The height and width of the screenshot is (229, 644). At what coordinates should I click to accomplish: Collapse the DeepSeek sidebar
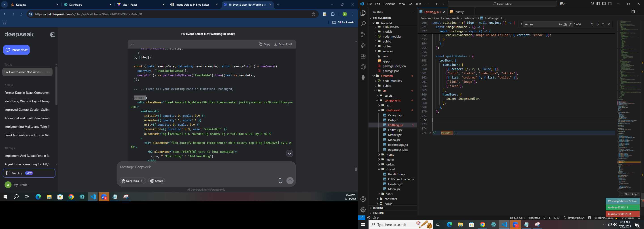[x=53, y=35]
